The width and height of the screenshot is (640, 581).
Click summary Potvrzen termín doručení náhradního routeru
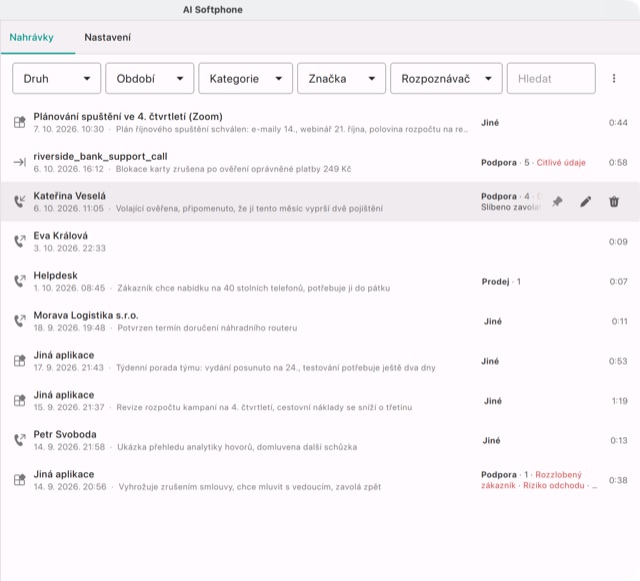click(207, 328)
